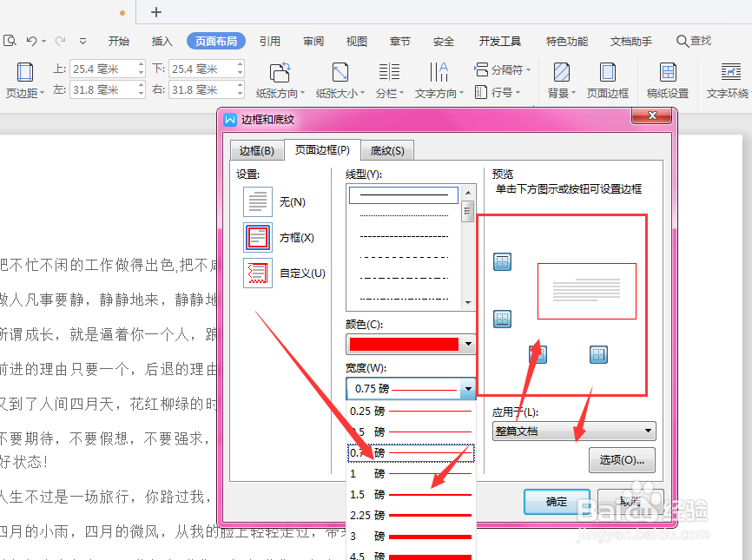Click the Options (选项) button
Image resolution: width=752 pixels, height=560 pixels.
(x=622, y=460)
